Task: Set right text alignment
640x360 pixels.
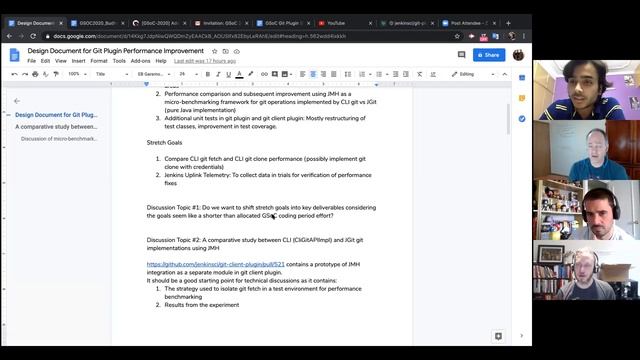Action: pos(323,74)
